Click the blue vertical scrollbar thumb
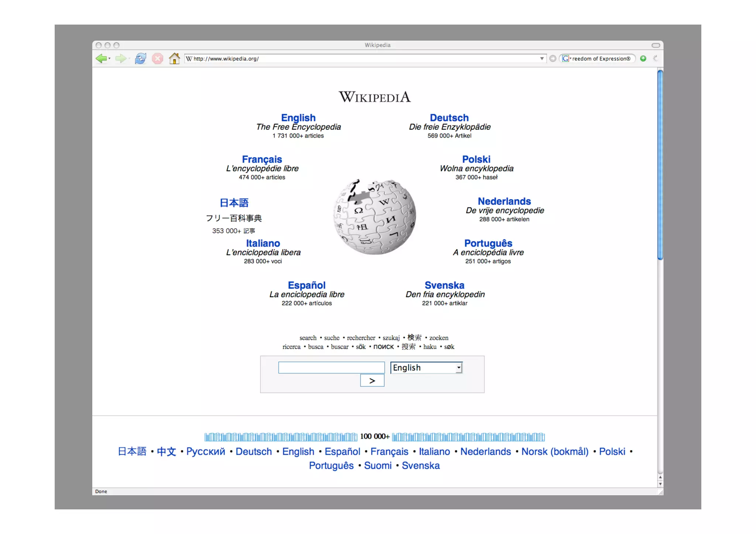The image size is (756, 534). tap(660, 165)
